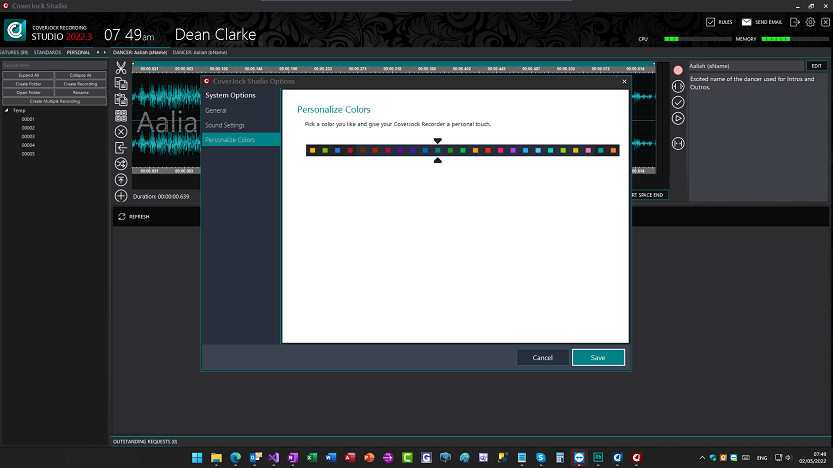This screenshot has width=833, height=468.
Task: Click the circled X delete icon
Action: [121, 131]
